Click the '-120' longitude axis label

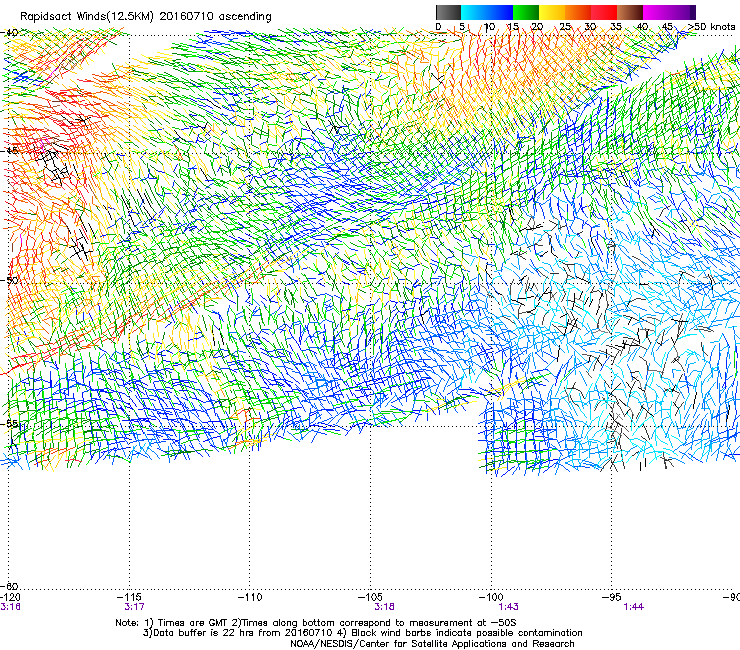coord(10,597)
